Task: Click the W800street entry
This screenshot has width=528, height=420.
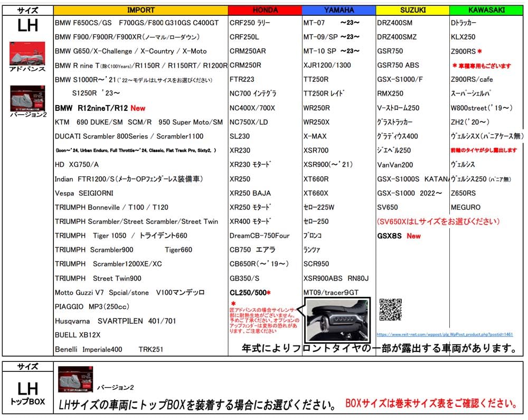Action: [481, 108]
